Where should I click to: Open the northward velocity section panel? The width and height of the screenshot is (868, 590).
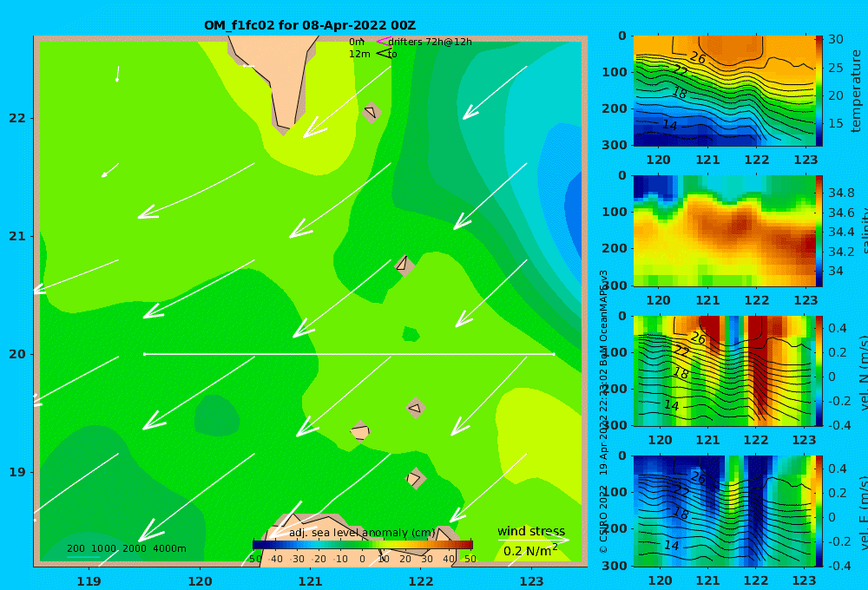click(x=725, y=370)
